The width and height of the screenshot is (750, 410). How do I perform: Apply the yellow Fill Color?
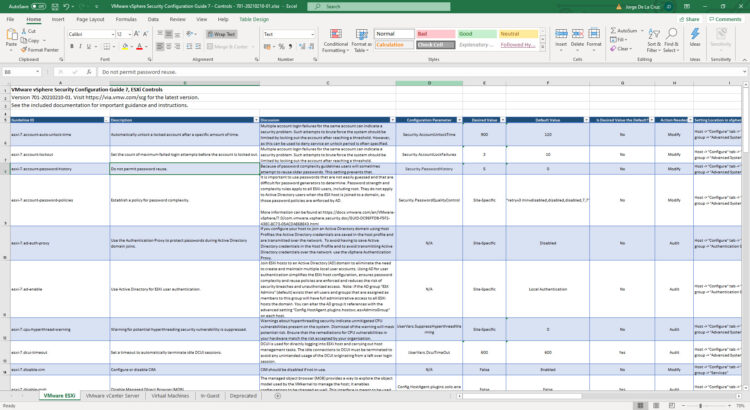125,46
